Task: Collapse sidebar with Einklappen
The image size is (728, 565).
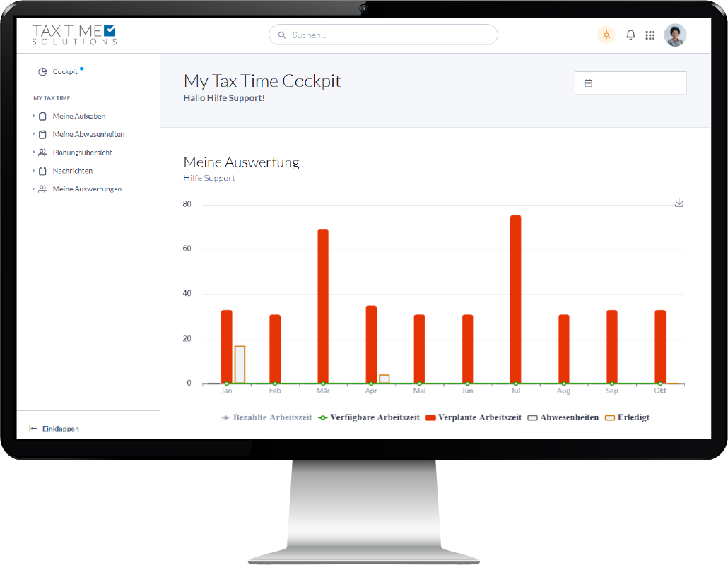Action: tap(54, 429)
